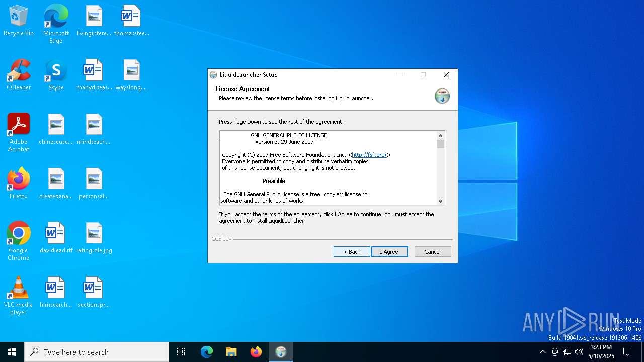Close the LiquidLauncher Setup window

click(446, 75)
